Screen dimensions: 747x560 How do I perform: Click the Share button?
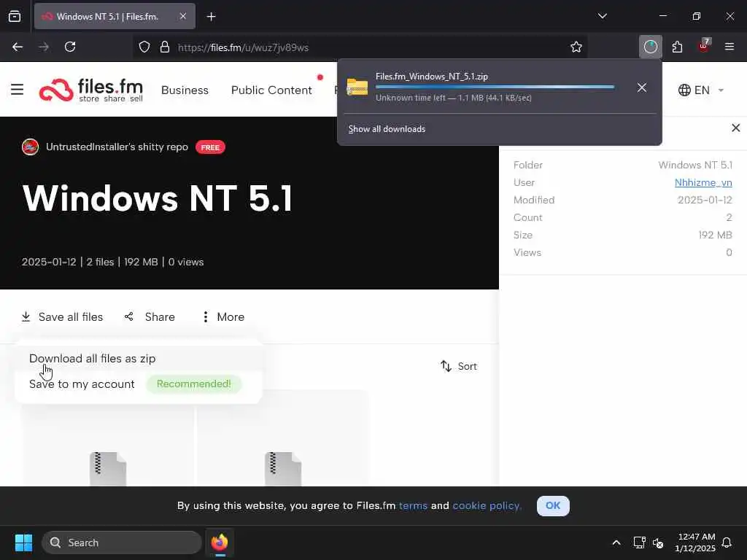tap(150, 316)
